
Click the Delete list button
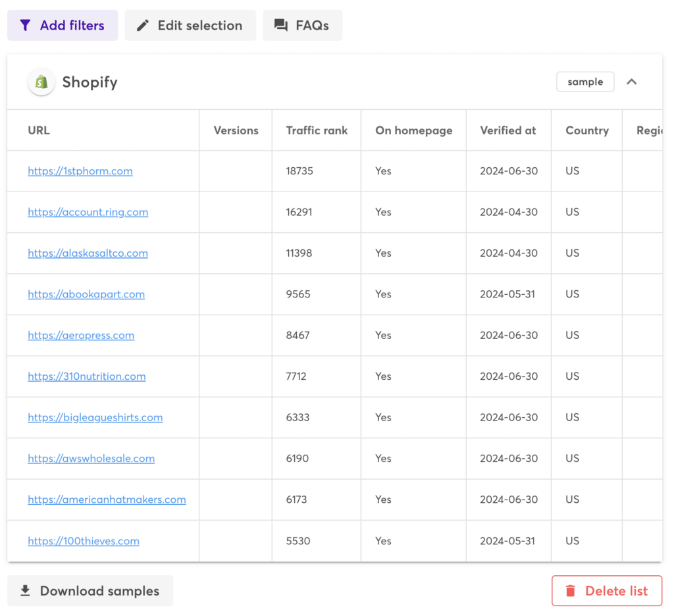(x=607, y=590)
